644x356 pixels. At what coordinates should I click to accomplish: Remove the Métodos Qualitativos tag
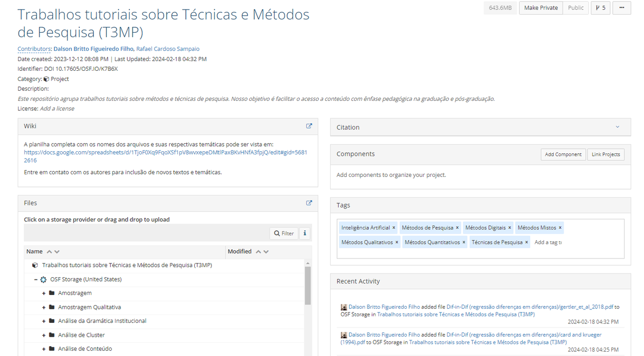397,242
